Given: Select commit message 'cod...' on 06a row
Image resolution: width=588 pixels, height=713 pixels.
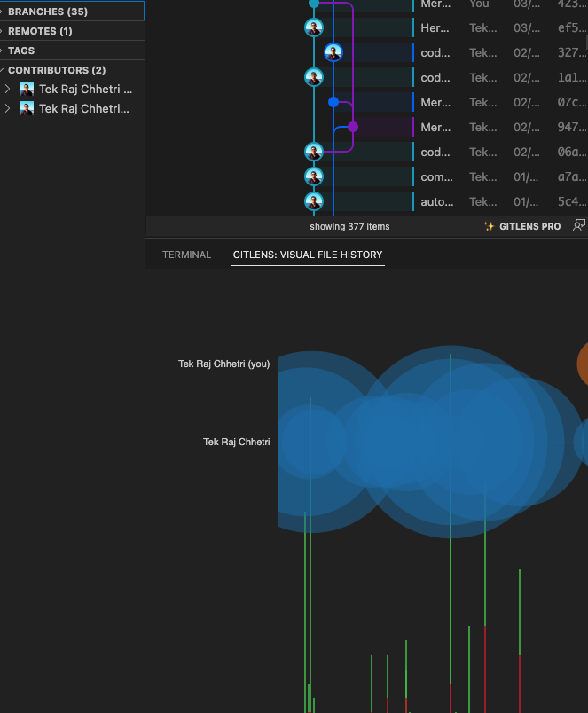Looking at the screenshot, I should [435, 152].
